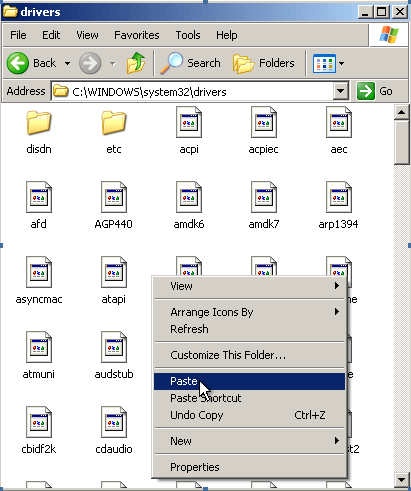
Task: Open Properties from context menu
Action: pos(249,467)
